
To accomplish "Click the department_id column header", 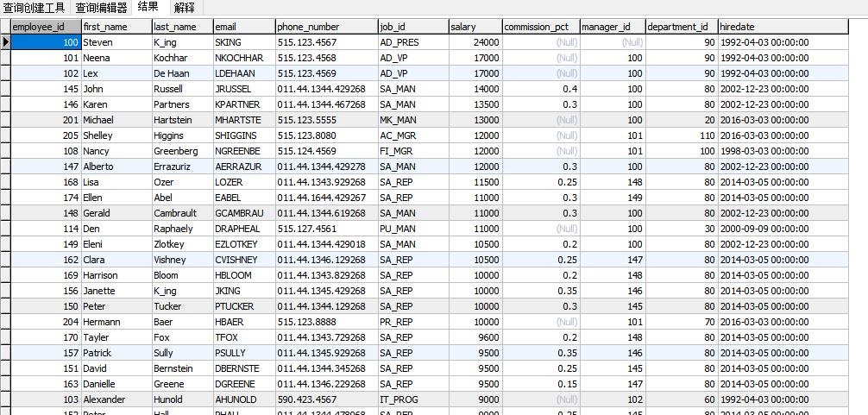I will click(682, 27).
